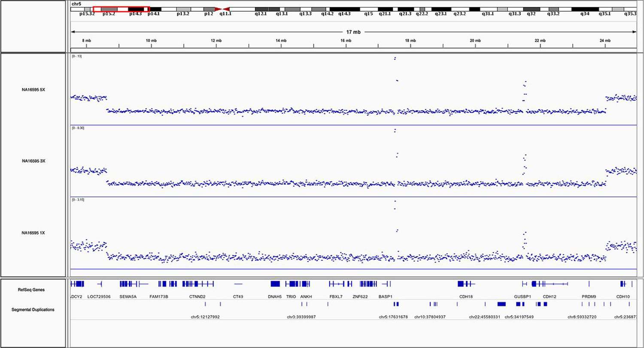Jump to cytoband p12 label
The height and width of the screenshot is (348, 644).
[x=209, y=14]
